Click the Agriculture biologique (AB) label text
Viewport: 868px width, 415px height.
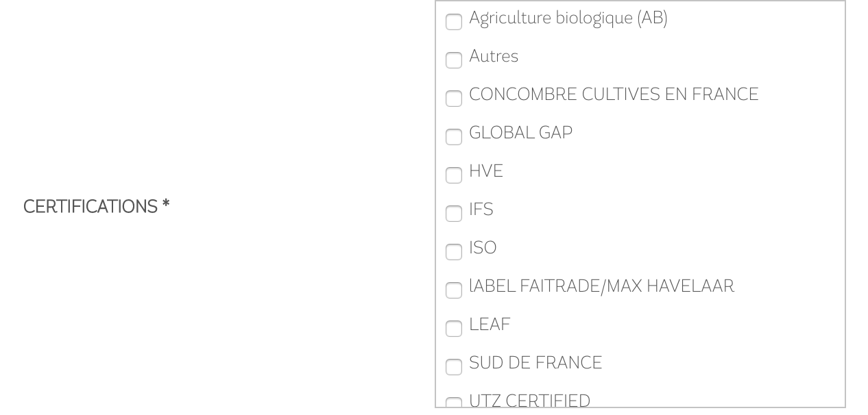[568, 18]
